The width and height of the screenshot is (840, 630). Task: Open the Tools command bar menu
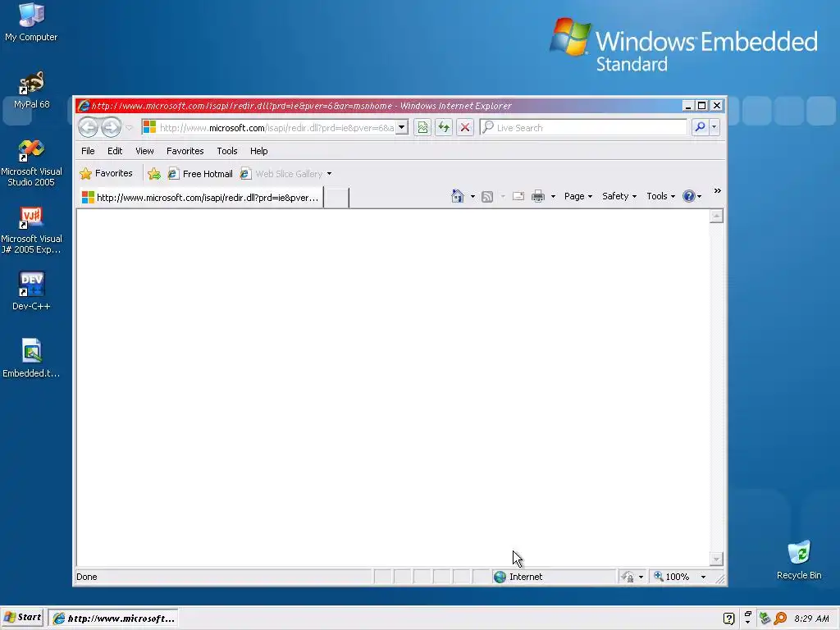click(660, 196)
